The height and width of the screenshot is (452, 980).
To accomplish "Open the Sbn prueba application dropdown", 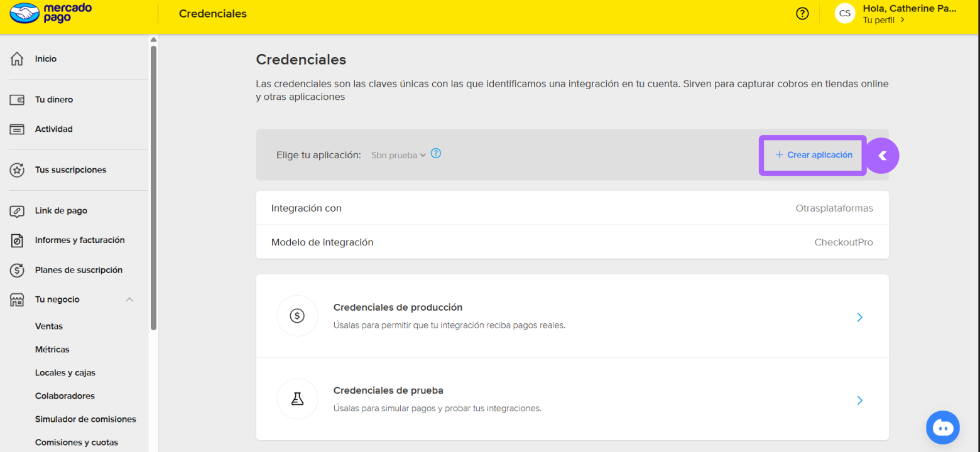I will 398,155.
